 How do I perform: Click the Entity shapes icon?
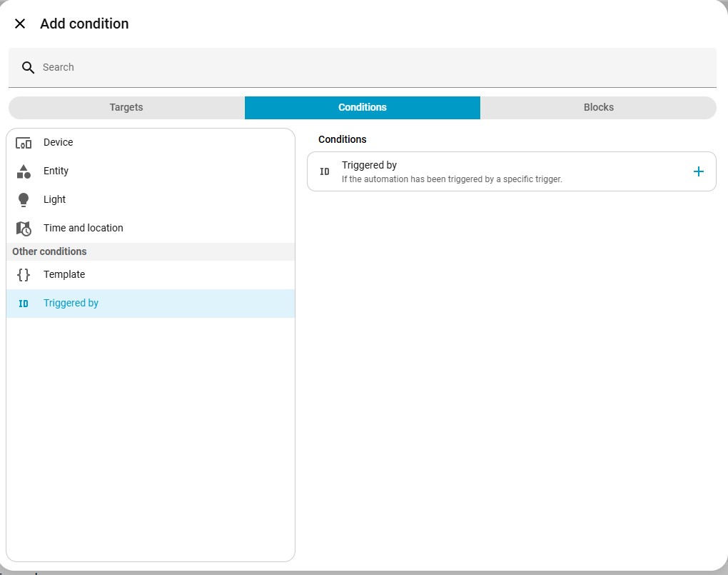[x=24, y=171]
